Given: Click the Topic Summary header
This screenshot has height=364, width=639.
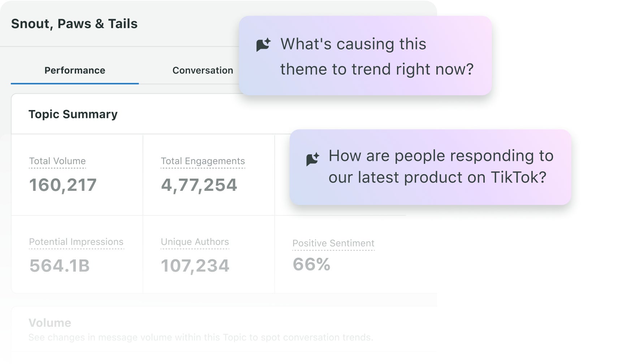Looking at the screenshot, I should pos(73,114).
